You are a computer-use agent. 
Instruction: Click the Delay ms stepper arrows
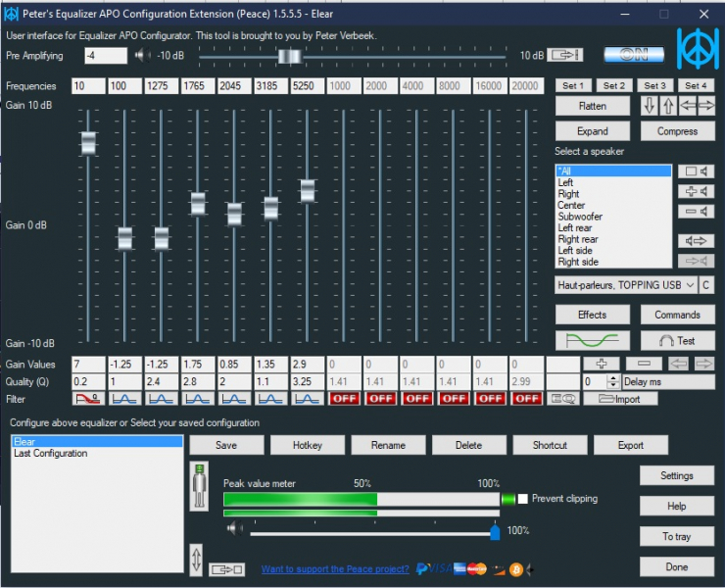tap(613, 381)
